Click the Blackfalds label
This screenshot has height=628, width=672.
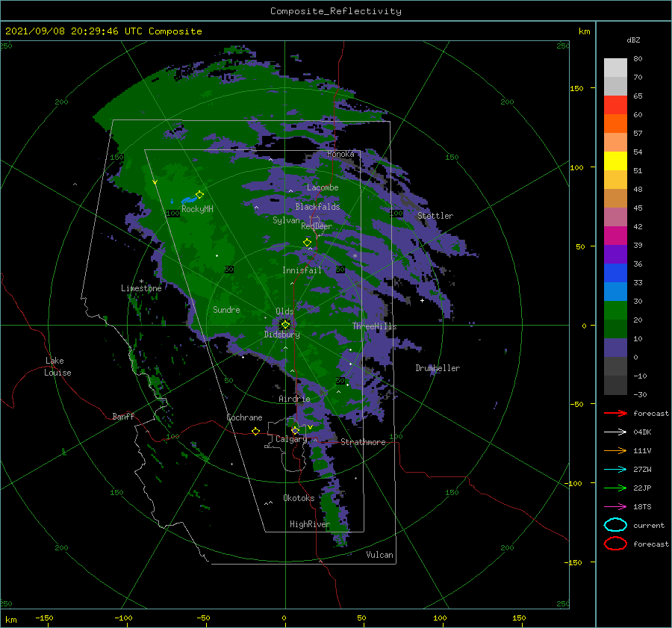317,207
